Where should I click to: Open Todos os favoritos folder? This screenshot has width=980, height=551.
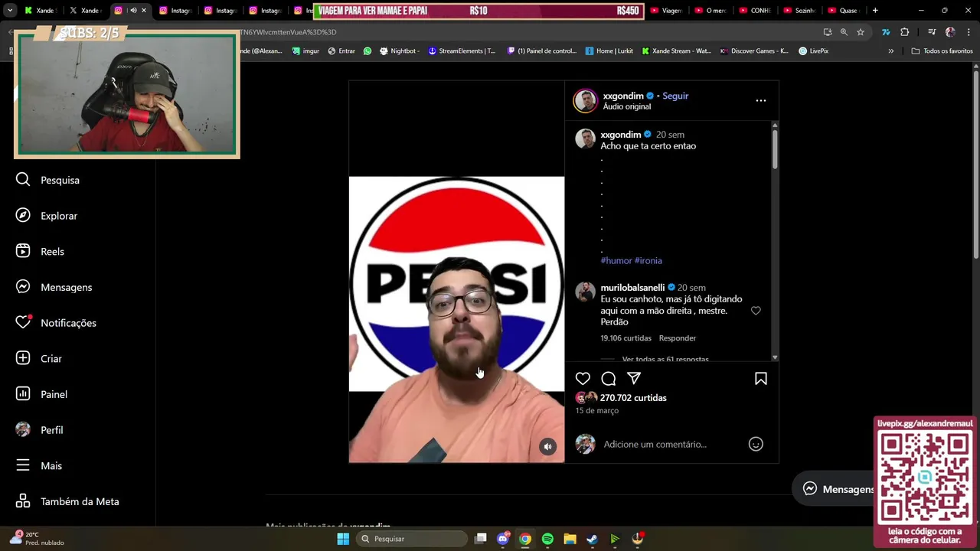pyautogui.click(x=942, y=51)
